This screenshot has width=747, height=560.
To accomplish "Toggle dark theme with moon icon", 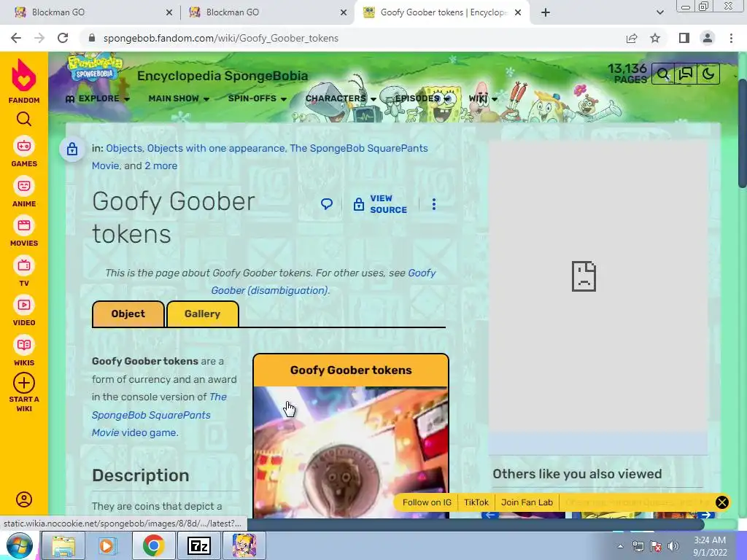I will (x=708, y=74).
